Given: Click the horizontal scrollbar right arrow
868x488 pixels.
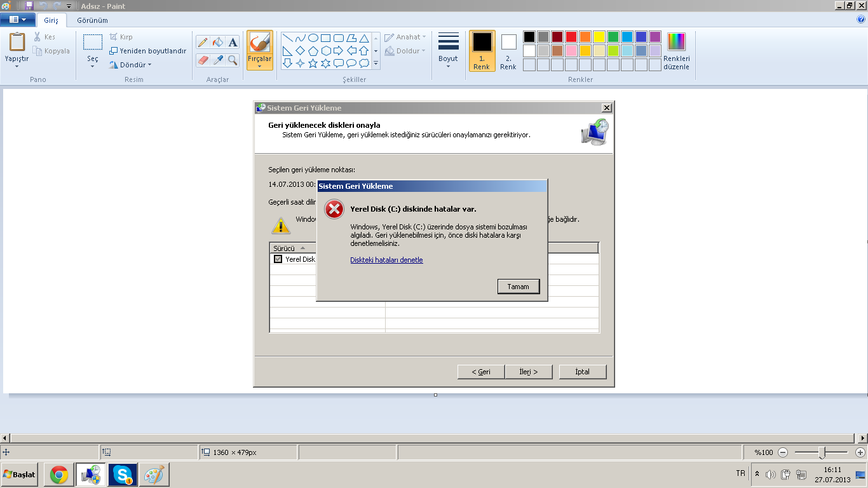Looking at the screenshot, I should click(863, 438).
